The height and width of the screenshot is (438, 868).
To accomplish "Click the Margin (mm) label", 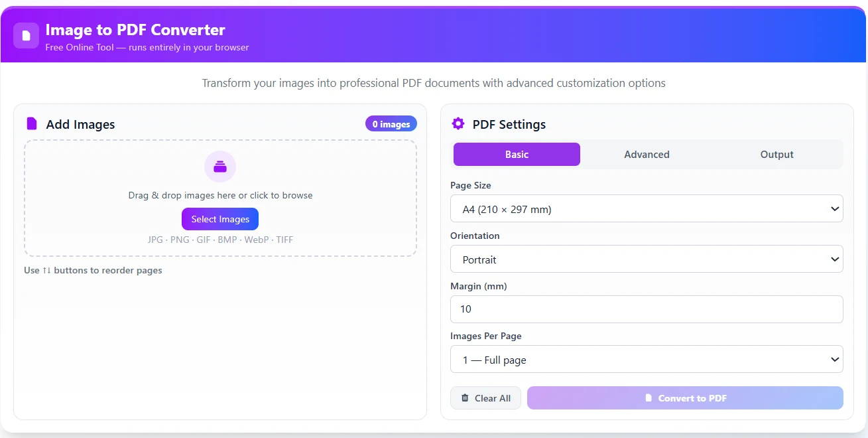I will tap(479, 286).
